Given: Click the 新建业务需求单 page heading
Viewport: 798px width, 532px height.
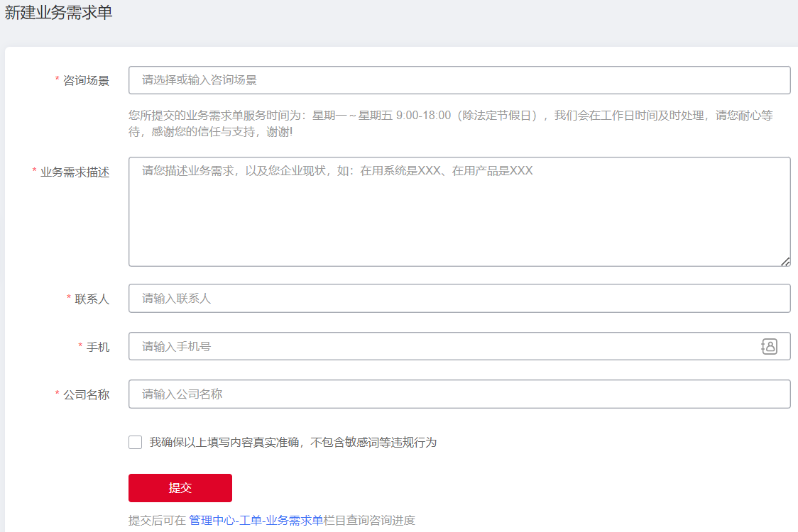Looking at the screenshot, I should coord(58,12).
